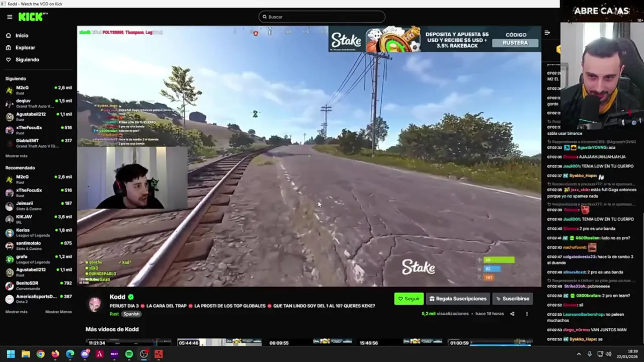Click chat username colgatedeesta23
This screenshot has width=644, height=362.
(x=580, y=257)
